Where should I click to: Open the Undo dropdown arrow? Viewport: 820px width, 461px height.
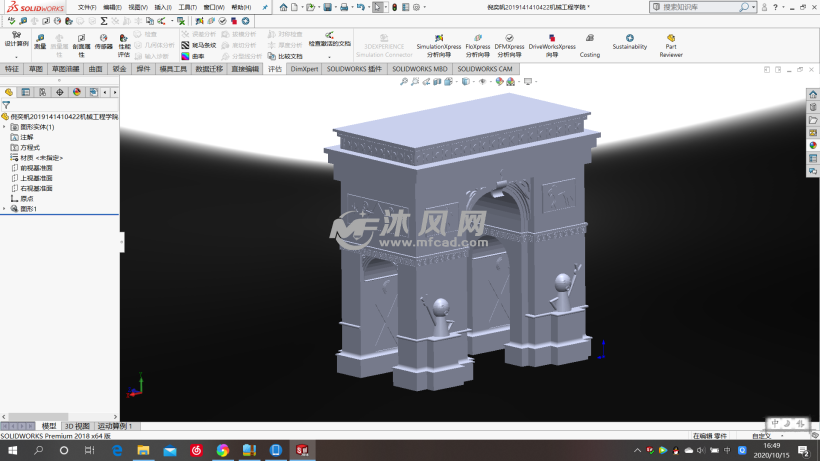pos(368,7)
